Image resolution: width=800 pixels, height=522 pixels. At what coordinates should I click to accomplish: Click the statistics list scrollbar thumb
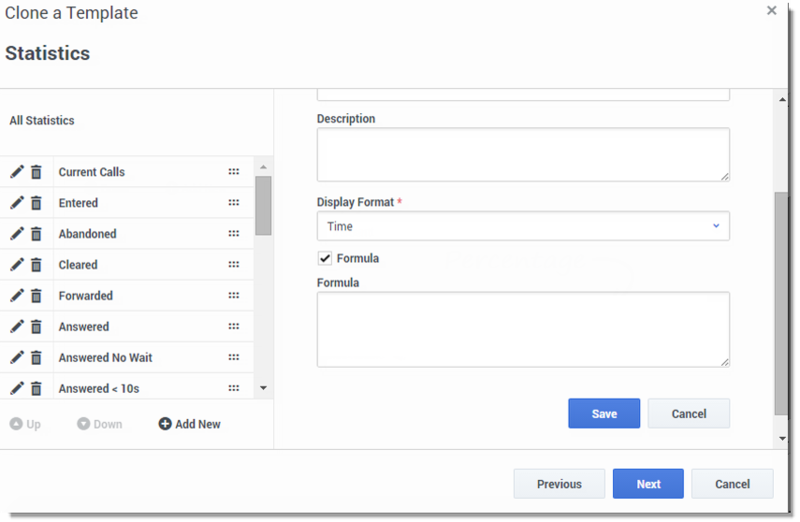tap(263, 206)
